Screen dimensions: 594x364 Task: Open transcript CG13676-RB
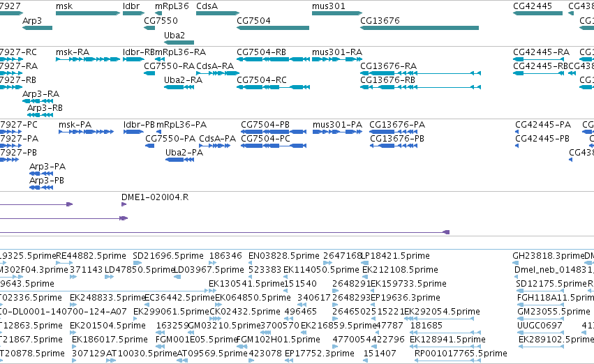[x=420, y=87]
